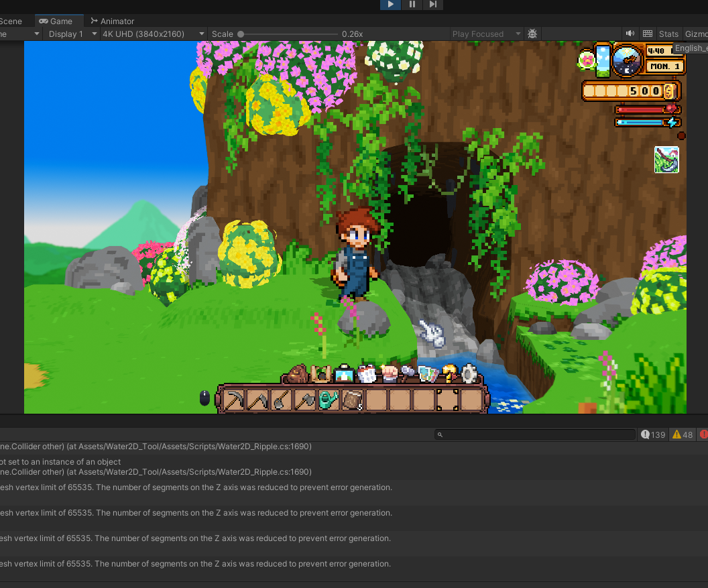This screenshot has height=588, width=708.
Task: Adjust the Scale slider handle
Action: tap(241, 34)
